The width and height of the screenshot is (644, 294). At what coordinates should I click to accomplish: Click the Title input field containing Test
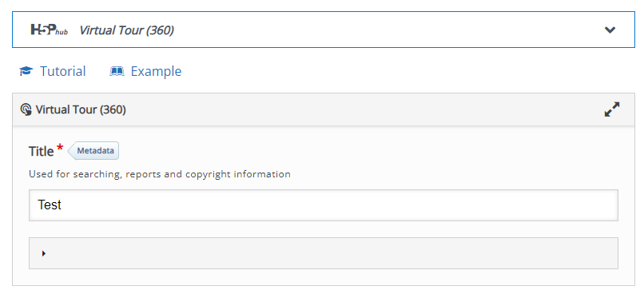[x=324, y=205]
